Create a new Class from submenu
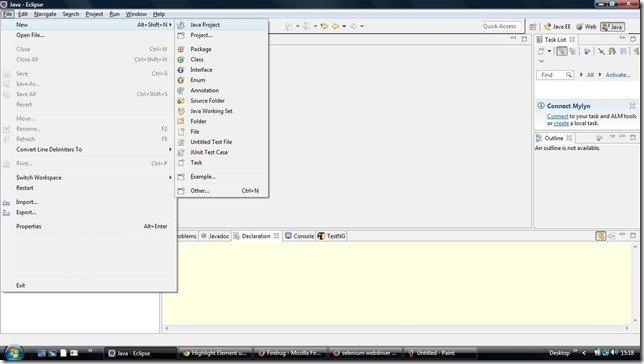Viewport: 644px width, 364px height. coord(222,60)
